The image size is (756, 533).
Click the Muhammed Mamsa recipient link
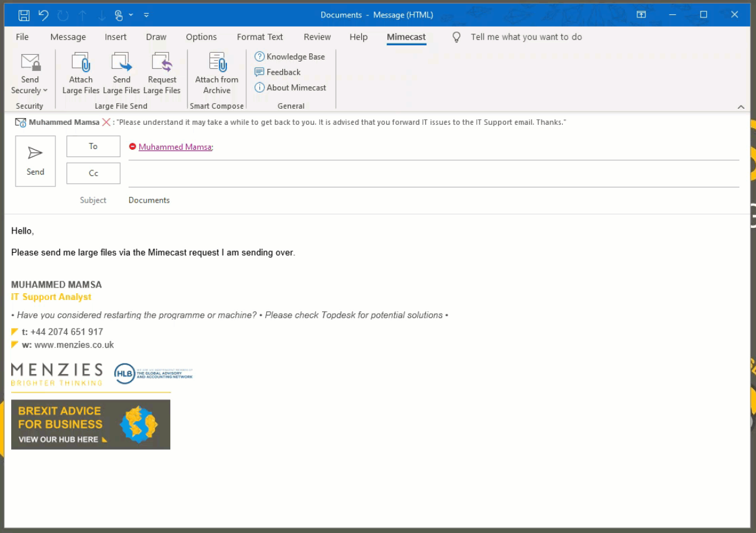pyautogui.click(x=175, y=147)
